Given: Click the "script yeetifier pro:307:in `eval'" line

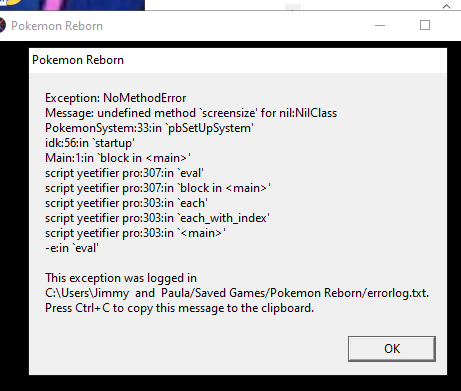Looking at the screenshot, I should (x=124, y=173).
